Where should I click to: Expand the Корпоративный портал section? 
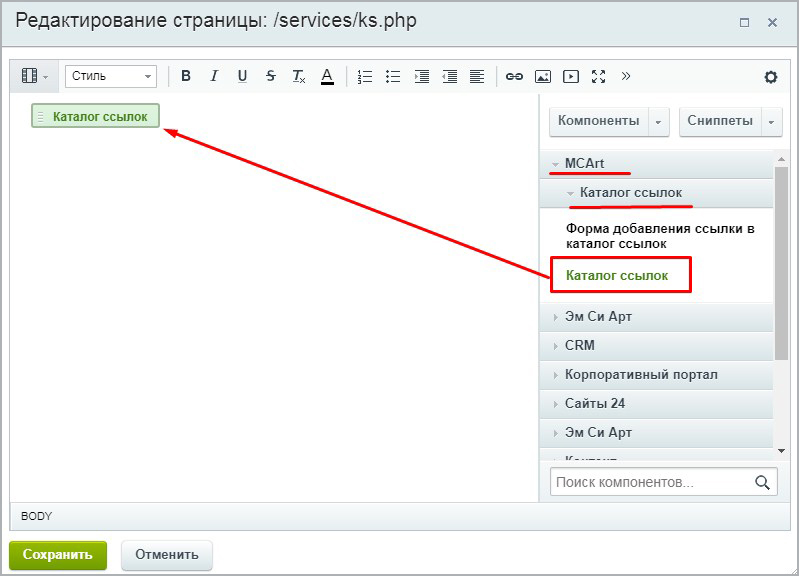coord(656,374)
